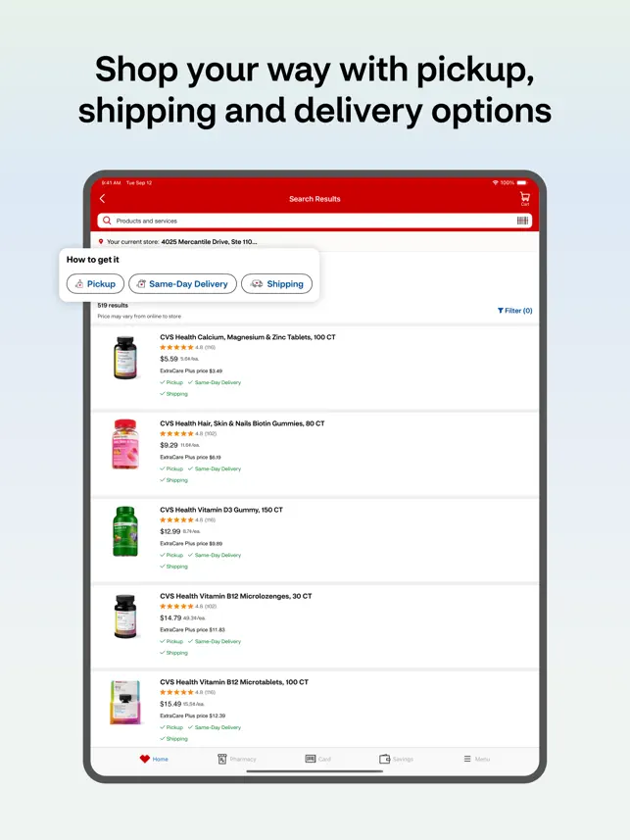Click the search magnifier icon

(107, 221)
